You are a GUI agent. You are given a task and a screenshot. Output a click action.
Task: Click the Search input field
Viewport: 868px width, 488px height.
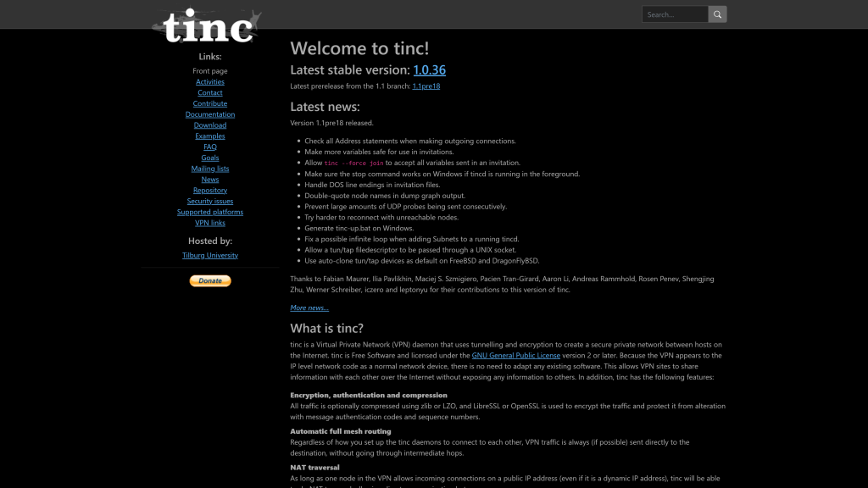tap(675, 14)
